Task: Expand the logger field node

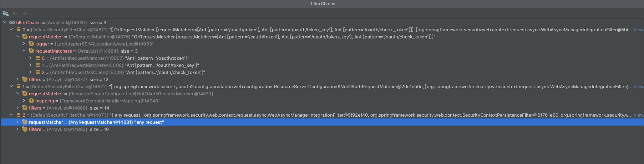Action: point(24,44)
